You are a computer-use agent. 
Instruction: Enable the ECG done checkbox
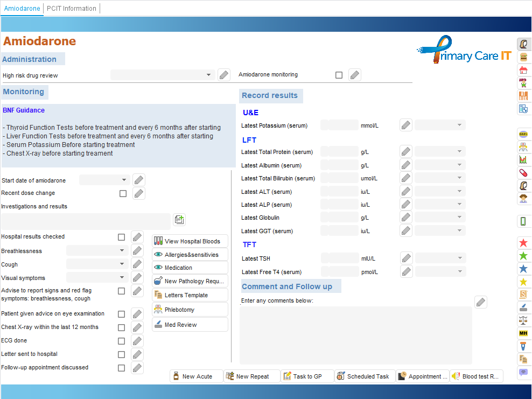(x=122, y=341)
